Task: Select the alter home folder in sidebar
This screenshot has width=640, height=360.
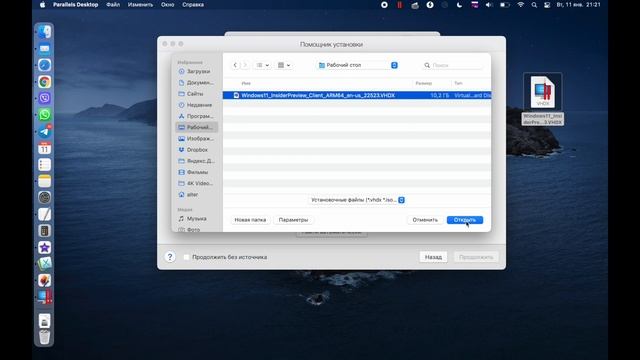Action: [198, 195]
